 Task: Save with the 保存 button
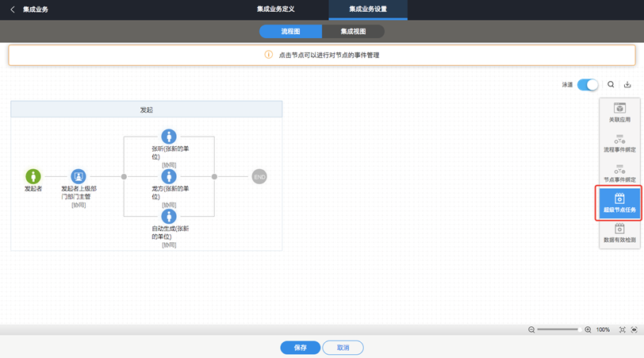click(301, 348)
